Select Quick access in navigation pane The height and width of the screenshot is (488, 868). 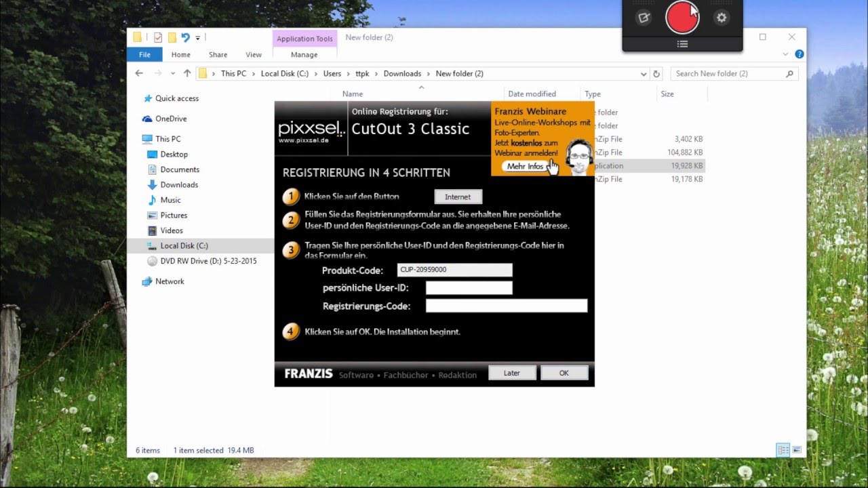[177, 98]
